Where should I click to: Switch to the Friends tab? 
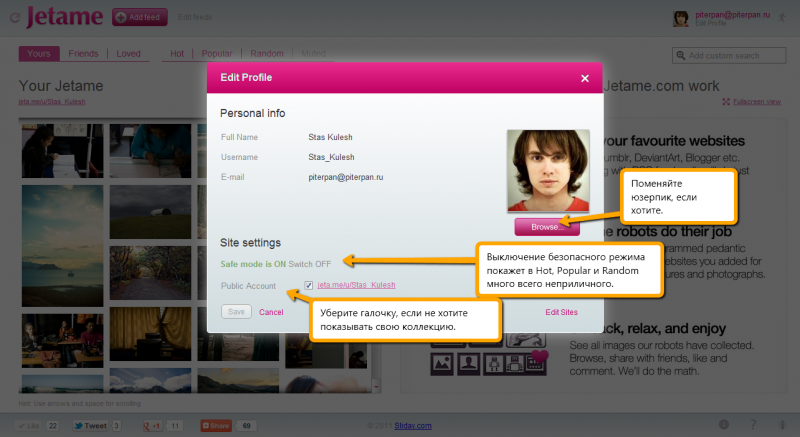point(83,54)
